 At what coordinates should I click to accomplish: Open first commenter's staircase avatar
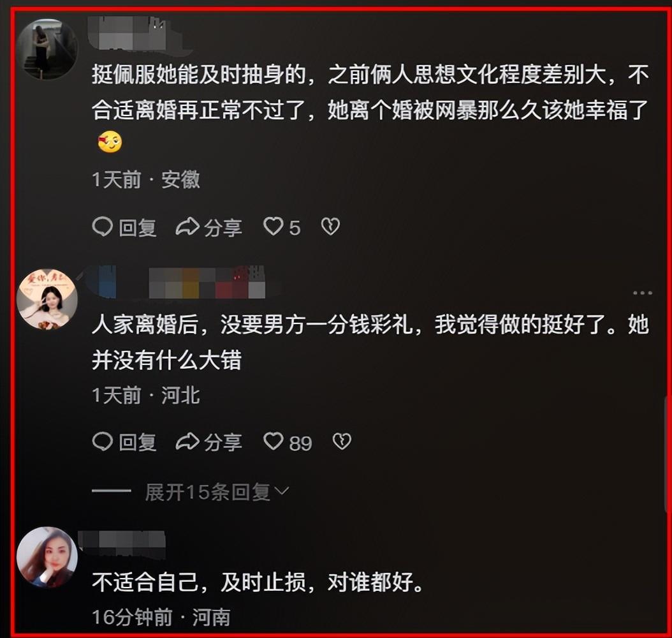pos(47,49)
